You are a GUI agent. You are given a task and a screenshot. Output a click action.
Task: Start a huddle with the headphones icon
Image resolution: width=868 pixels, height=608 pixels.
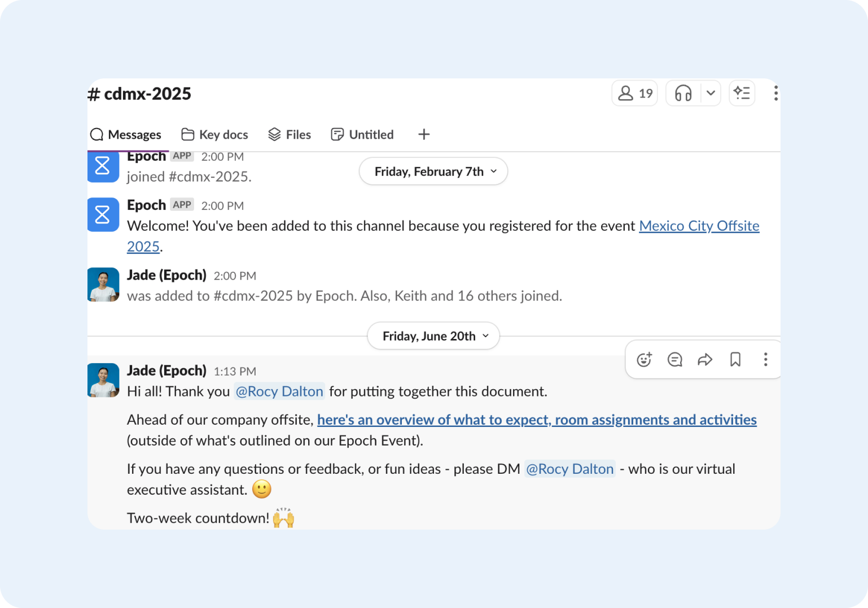pos(683,93)
